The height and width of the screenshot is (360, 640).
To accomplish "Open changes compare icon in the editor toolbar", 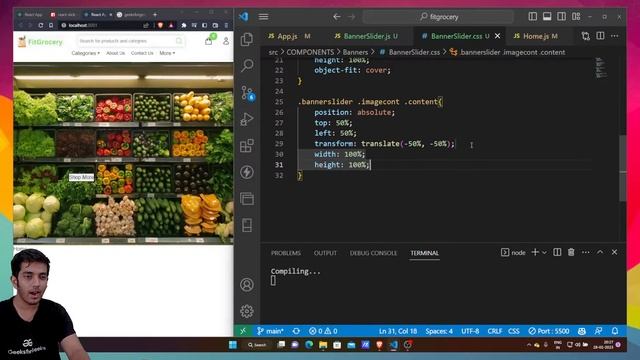I will [586, 36].
